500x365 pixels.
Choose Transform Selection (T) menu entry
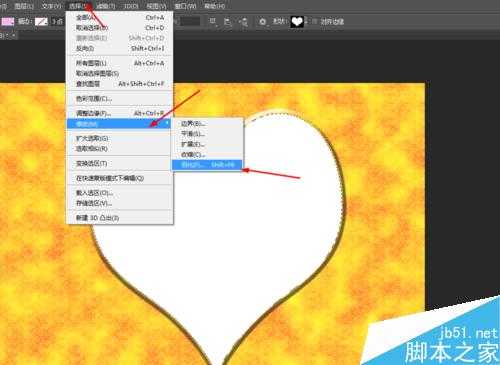tap(120, 163)
